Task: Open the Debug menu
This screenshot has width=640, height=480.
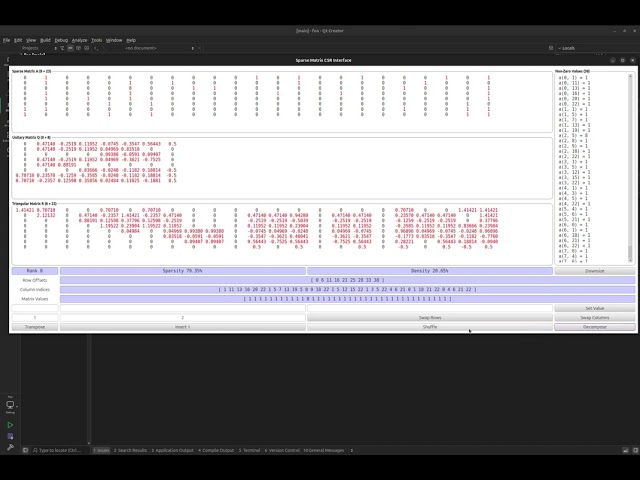Action: tap(61, 40)
